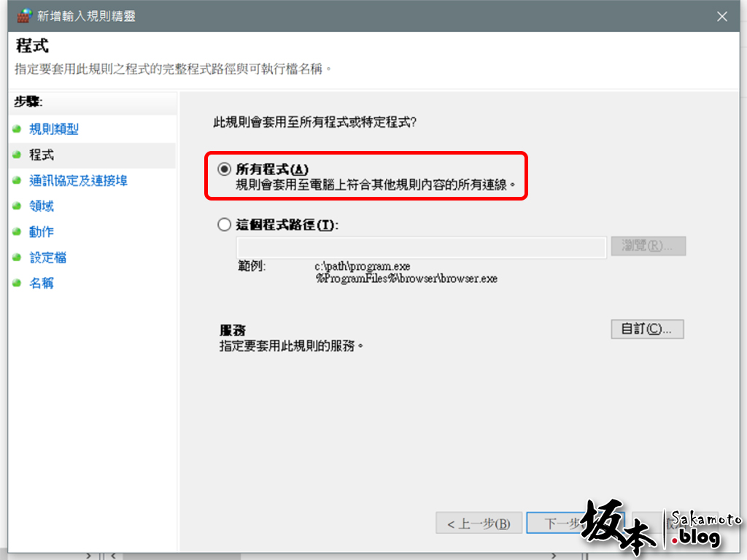747x560 pixels.
Task: Open the 設定檔 step
Action: pyautogui.click(x=47, y=257)
